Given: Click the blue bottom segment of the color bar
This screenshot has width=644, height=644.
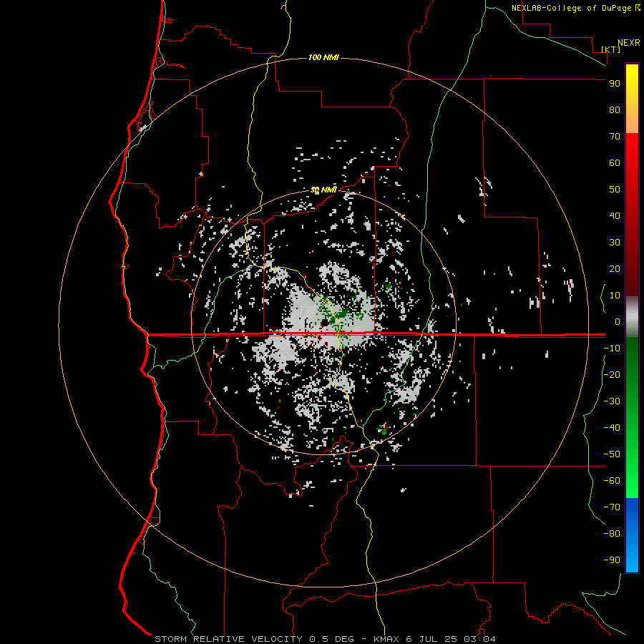Looking at the screenshot, I should 632,535.
